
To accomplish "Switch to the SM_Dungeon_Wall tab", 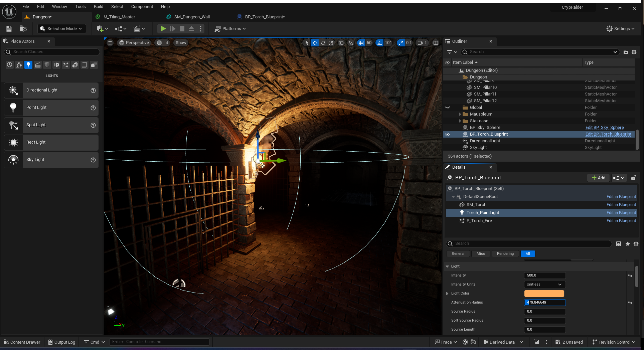I will [192, 17].
